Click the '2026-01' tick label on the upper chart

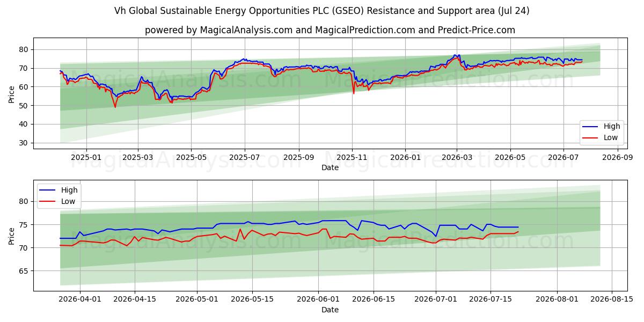click(x=405, y=157)
